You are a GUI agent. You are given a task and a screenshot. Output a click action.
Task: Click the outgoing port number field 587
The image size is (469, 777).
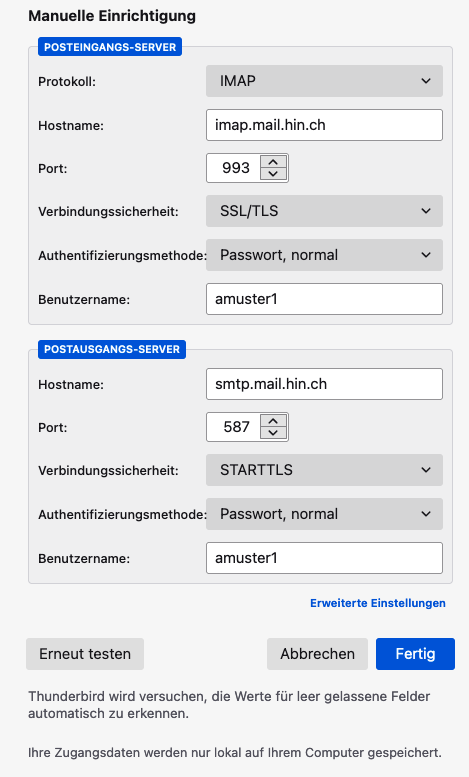coord(234,427)
